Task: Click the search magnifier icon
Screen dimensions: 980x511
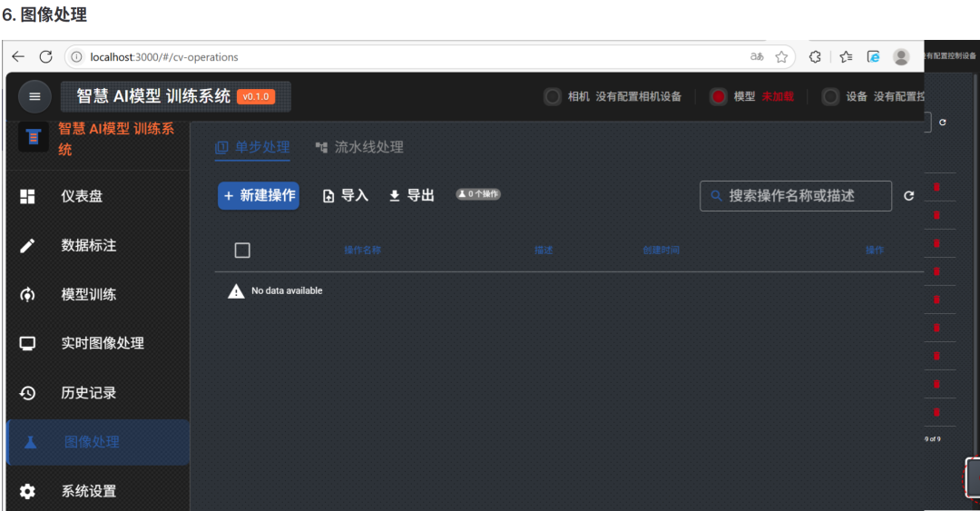Action: pyautogui.click(x=716, y=196)
